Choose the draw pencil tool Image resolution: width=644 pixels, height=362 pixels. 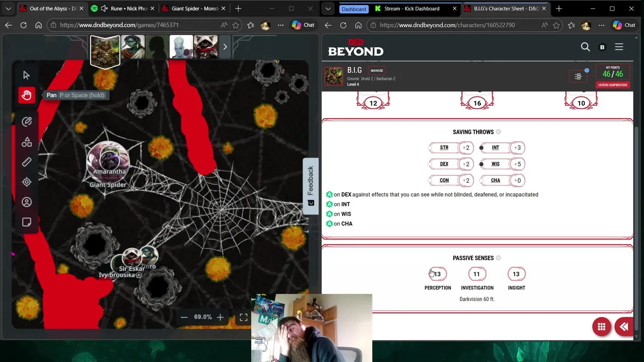(x=27, y=121)
